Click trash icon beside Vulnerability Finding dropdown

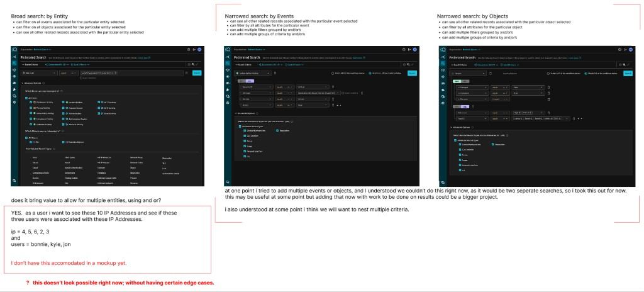(x=275, y=73)
